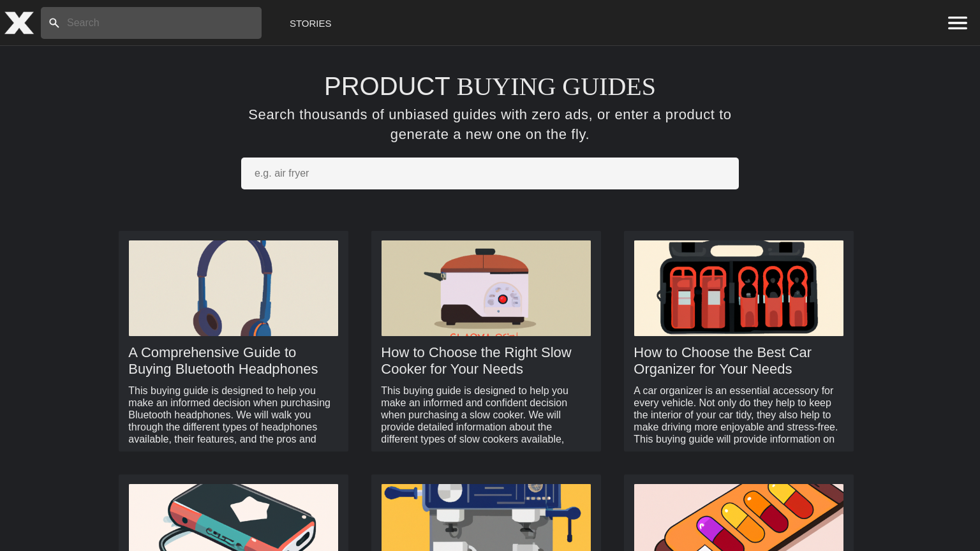This screenshot has width=980, height=551.
Task: Click the handheld game console image
Action: tap(233, 517)
